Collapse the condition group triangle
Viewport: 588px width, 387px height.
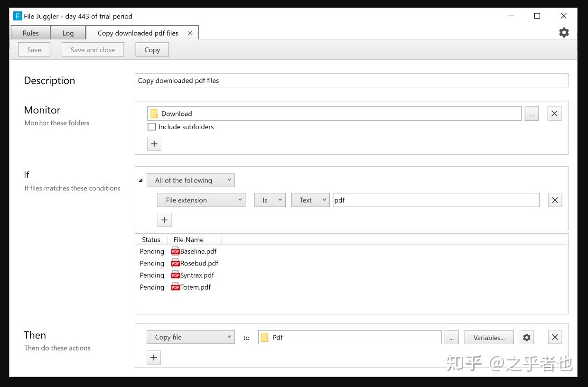141,180
